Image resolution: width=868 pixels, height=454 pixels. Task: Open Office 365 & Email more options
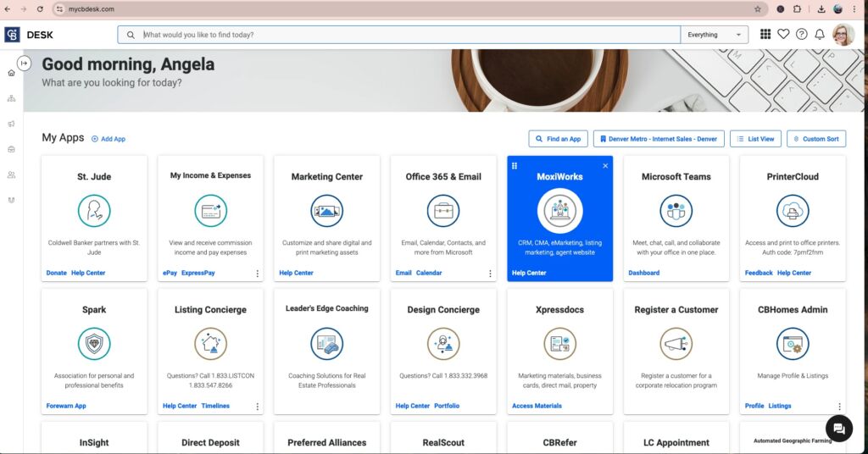[490, 274]
